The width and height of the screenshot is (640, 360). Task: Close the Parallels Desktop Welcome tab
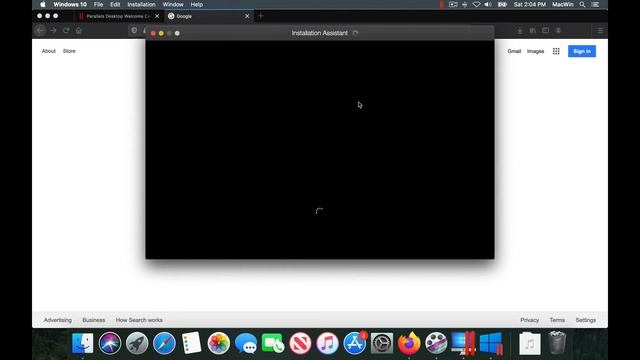[157, 16]
